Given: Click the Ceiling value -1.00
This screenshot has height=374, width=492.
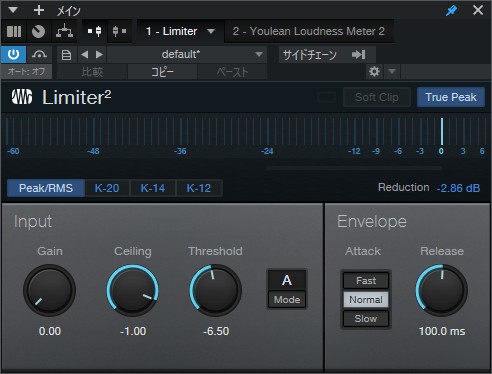Looking at the screenshot, I should tap(133, 331).
